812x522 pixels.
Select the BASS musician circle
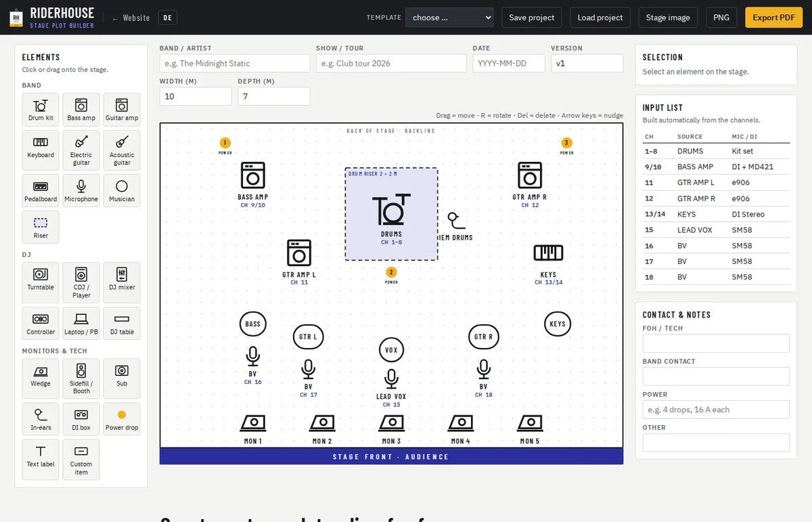(x=253, y=324)
